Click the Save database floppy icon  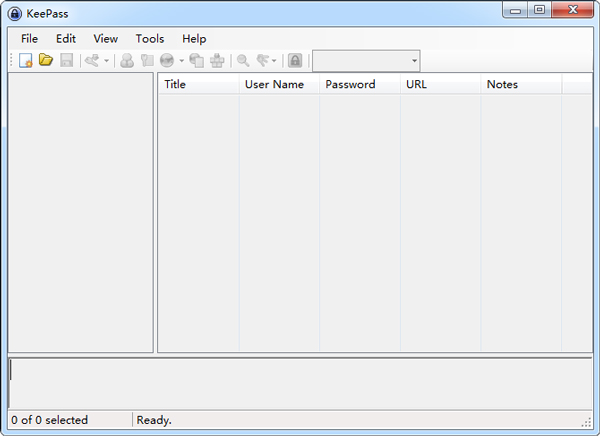pyautogui.click(x=66, y=61)
